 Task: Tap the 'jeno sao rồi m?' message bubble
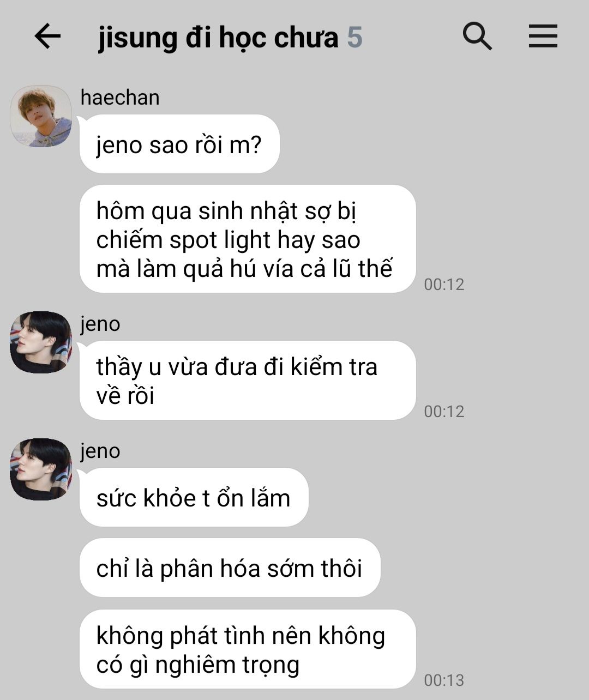(179, 144)
